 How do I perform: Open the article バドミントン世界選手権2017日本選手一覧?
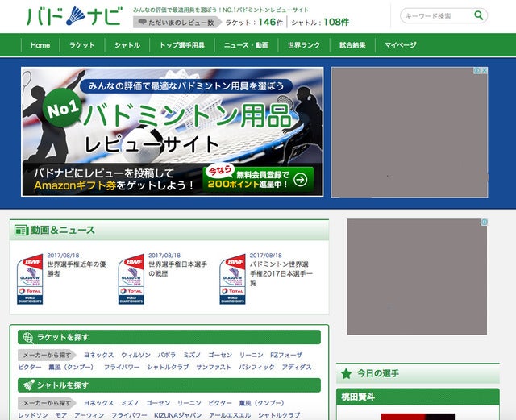[281, 273]
